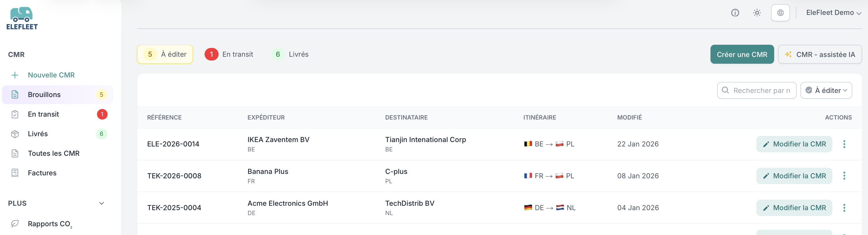This screenshot has width=868, height=235.
Task: Open Toutes les CMR in sidebar
Action: coord(53,153)
